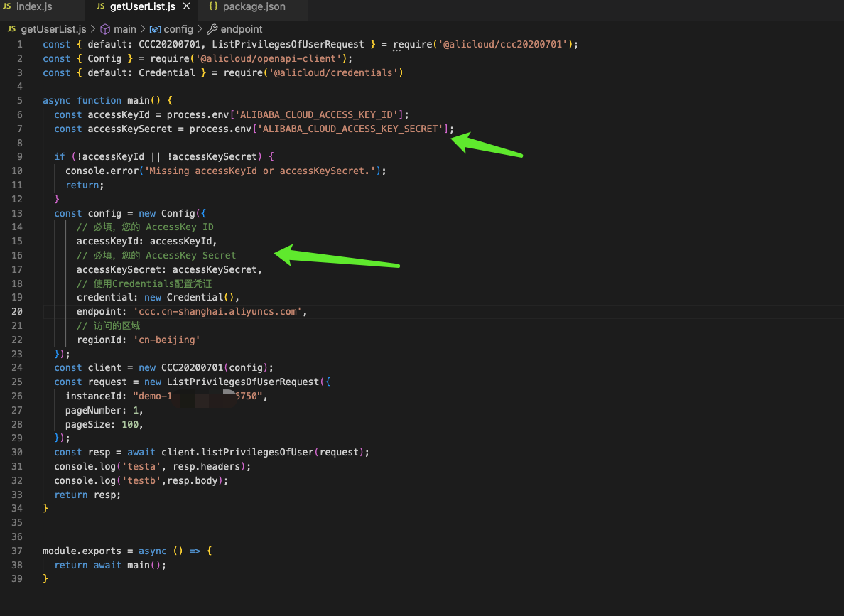Image resolution: width=844 pixels, height=616 pixels.
Task: Click the 'Missing accessKeyId or accessKeySecret.' string
Action: point(259,171)
